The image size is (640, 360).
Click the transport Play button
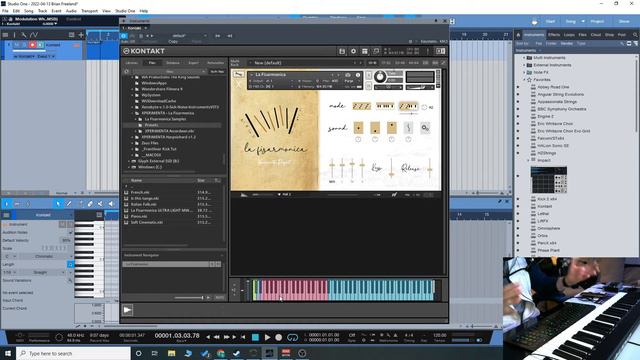pos(267,338)
